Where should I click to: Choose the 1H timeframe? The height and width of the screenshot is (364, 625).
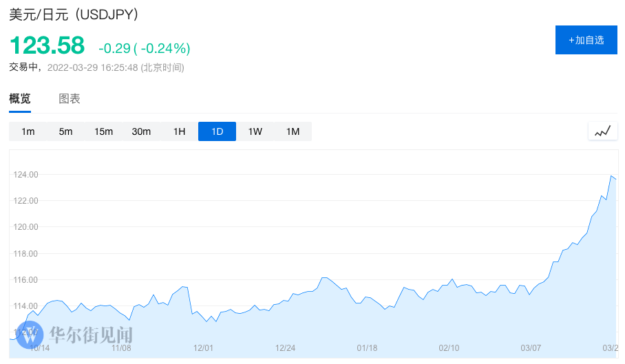pos(180,131)
